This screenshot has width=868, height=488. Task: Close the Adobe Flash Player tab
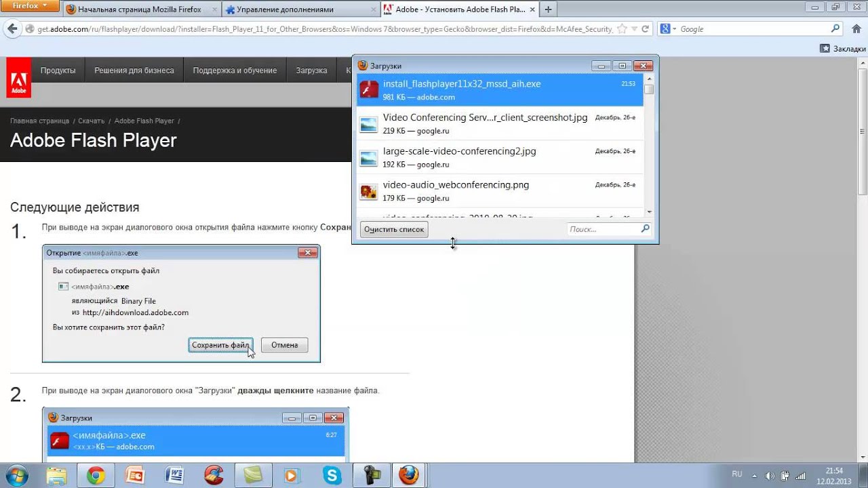click(x=532, y=9)
